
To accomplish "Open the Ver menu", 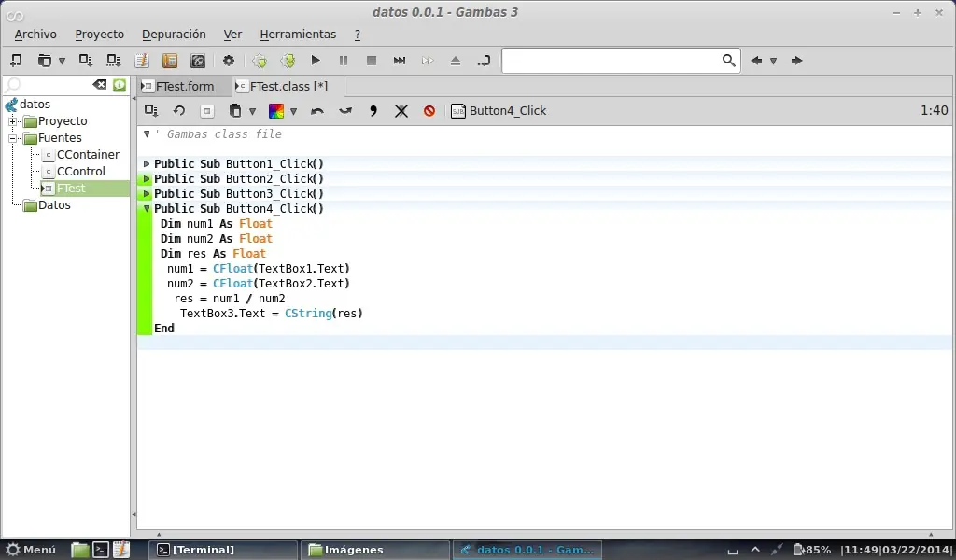I will point(232,35).
